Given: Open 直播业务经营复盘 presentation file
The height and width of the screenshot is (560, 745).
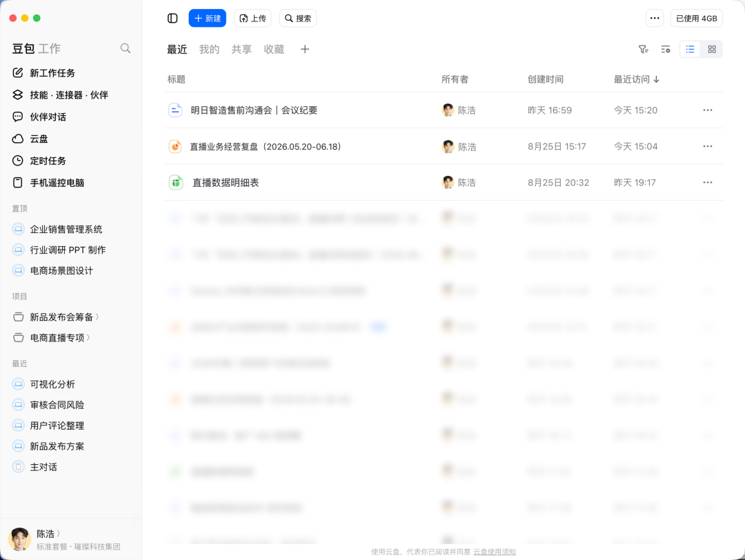Looking at the screenshot, I should 266,147.
